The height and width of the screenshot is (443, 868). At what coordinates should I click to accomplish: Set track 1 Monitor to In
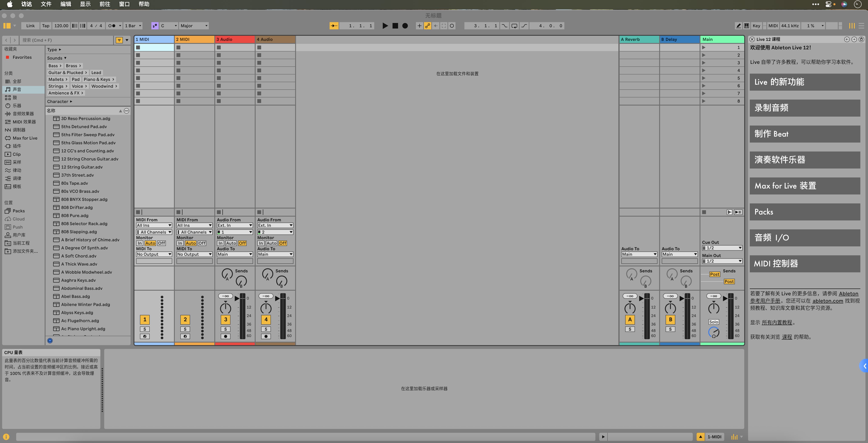[139, 243]
